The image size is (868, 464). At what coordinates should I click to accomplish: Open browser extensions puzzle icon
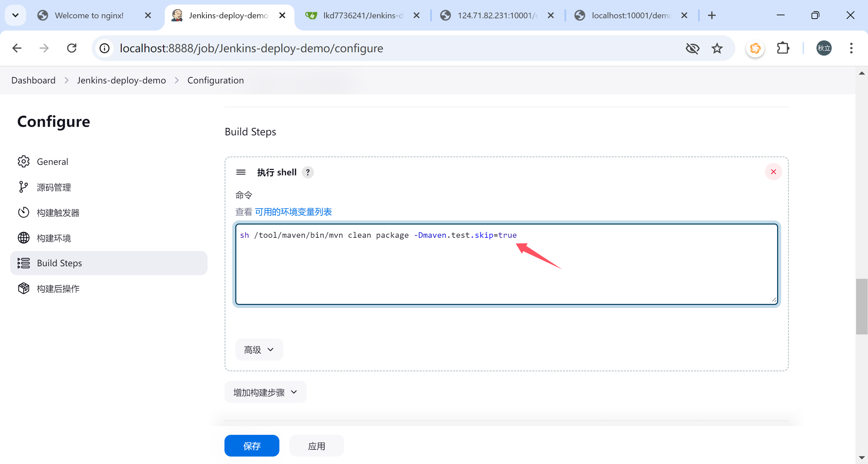click(x=783, y=48)
